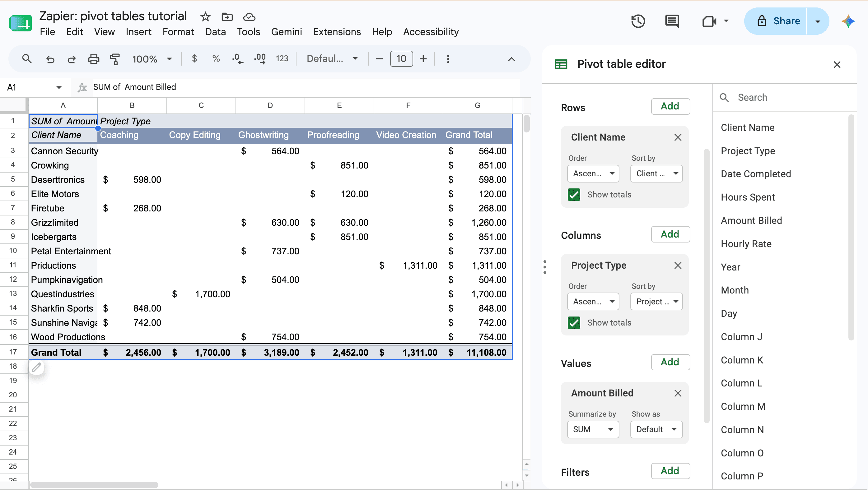The image size is (868, 490).
Task: Open Summarize by SUM dropdown
Action: (x=593, y=429)
